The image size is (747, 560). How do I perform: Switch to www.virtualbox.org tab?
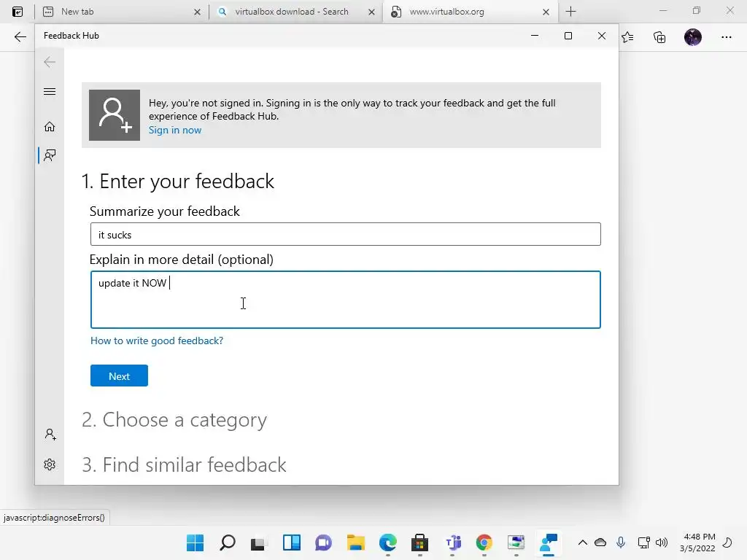(x=470, y=12)
